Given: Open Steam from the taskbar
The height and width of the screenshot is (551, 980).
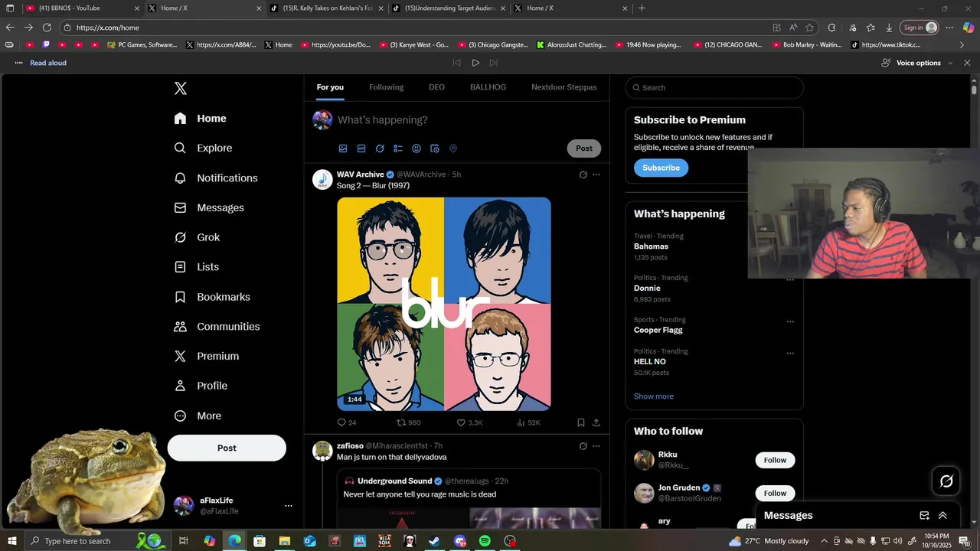Looking at the screenshot, I should [x=434, y=541].
